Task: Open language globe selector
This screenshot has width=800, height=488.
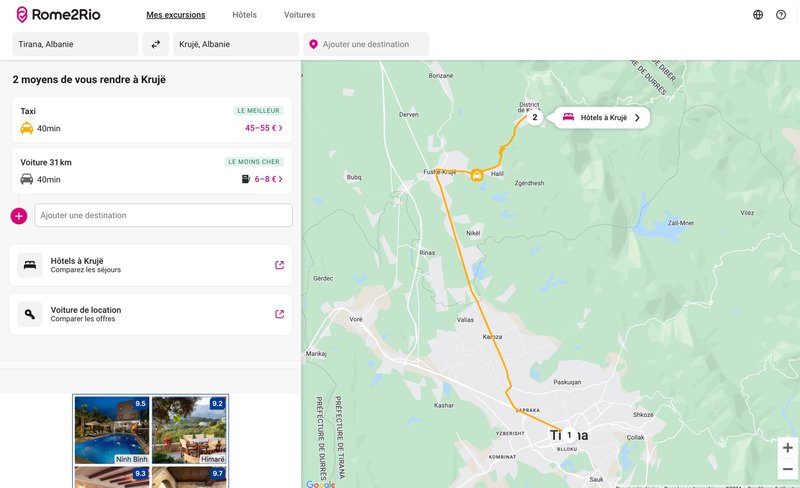Action: click(x=758, y=15)
